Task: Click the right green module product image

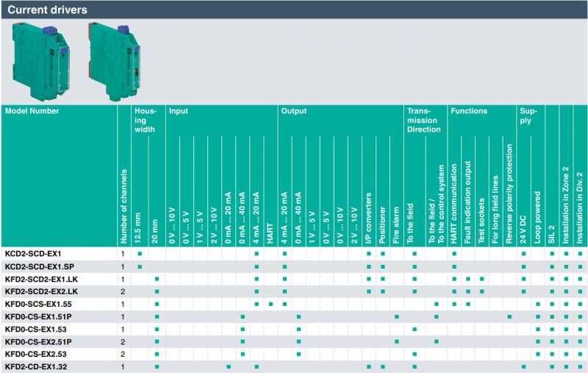Action: coord(115,62)
